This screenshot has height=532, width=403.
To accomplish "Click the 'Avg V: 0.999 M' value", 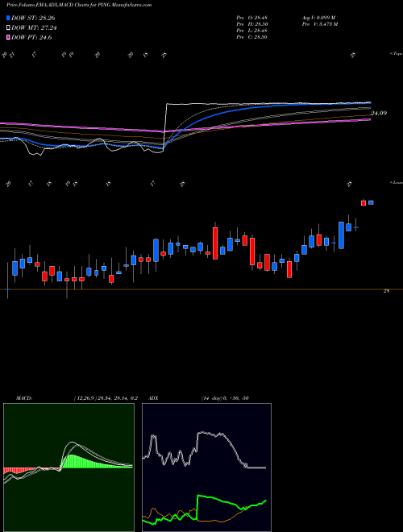I will 318,18.
